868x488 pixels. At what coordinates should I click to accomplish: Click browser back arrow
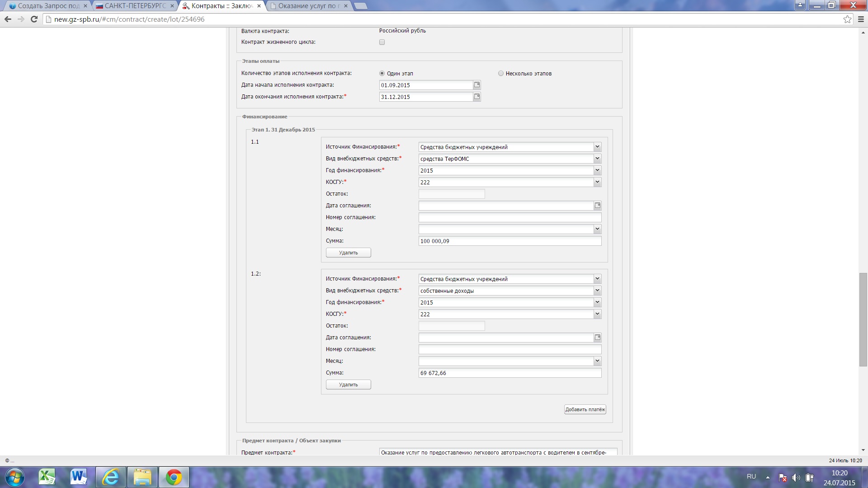tap(8, 19)
